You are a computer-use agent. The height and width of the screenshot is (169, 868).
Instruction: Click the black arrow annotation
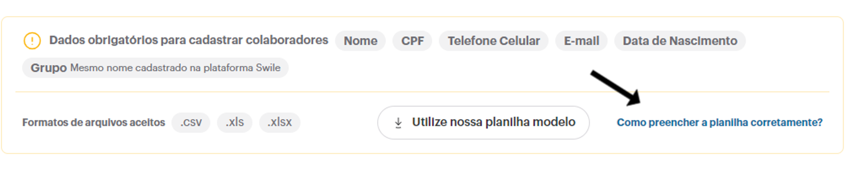click(x=616, y=87)
